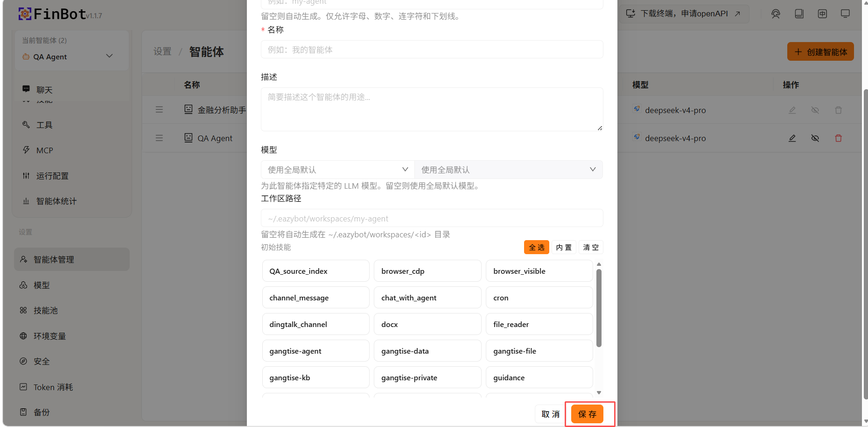The width and height of the screenshot is (868, 427).
Task: Open 备份 settings page
Action: click(72, 413)
